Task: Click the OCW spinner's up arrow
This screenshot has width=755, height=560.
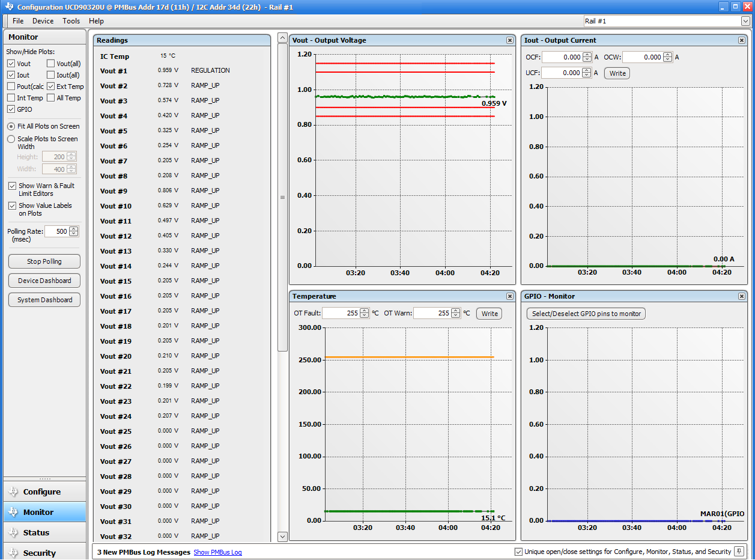Action: (667, 55)
